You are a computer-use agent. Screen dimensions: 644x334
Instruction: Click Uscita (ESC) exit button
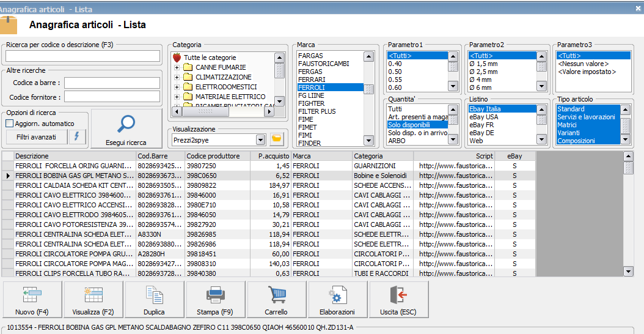tap(398, 300)
